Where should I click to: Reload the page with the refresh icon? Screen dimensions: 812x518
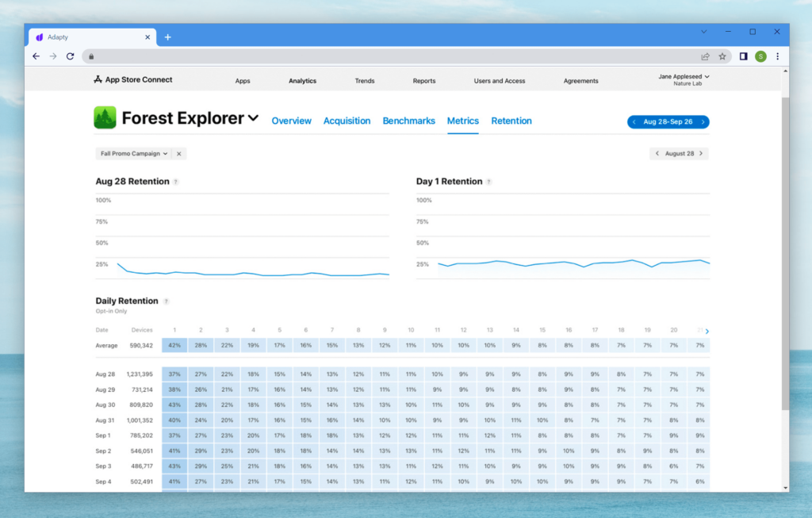click(71, 56)
